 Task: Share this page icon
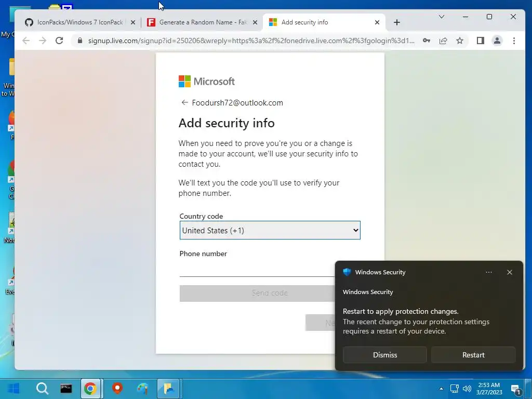coord(443,41)
